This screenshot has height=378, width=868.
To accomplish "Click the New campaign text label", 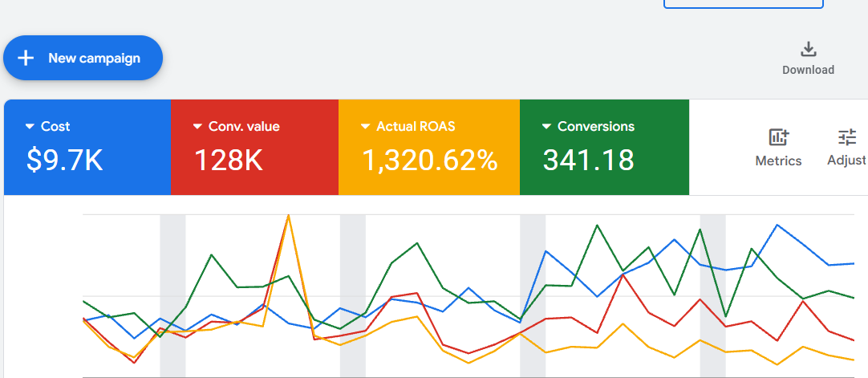I will pyautogui.click(x=94, y=58).
